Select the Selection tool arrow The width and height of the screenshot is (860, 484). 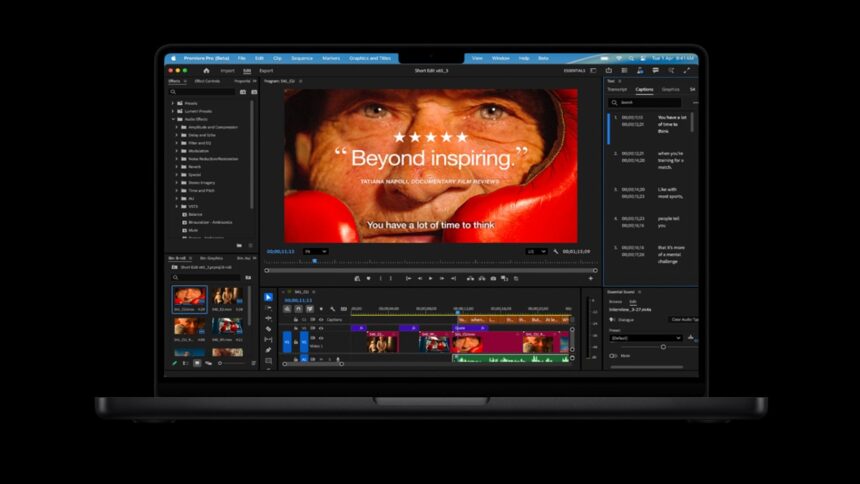click(x=268, y=297)
